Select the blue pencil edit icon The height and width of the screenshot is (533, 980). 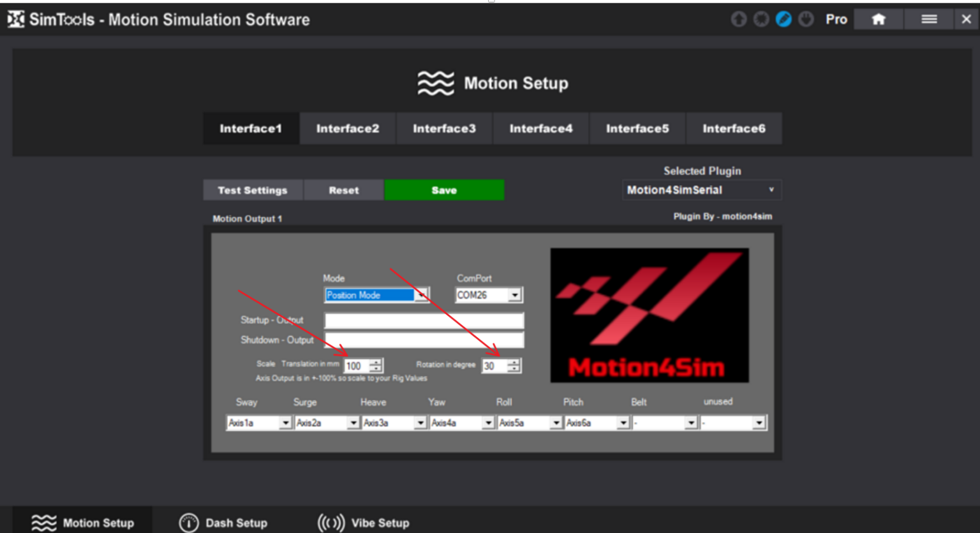pos(783,19)
